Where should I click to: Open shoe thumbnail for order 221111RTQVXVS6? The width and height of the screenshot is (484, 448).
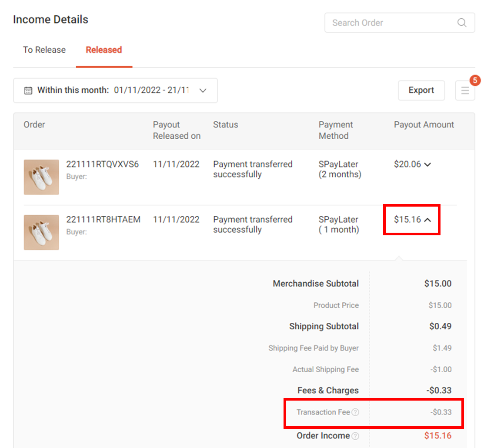click(x=41, y=177)
